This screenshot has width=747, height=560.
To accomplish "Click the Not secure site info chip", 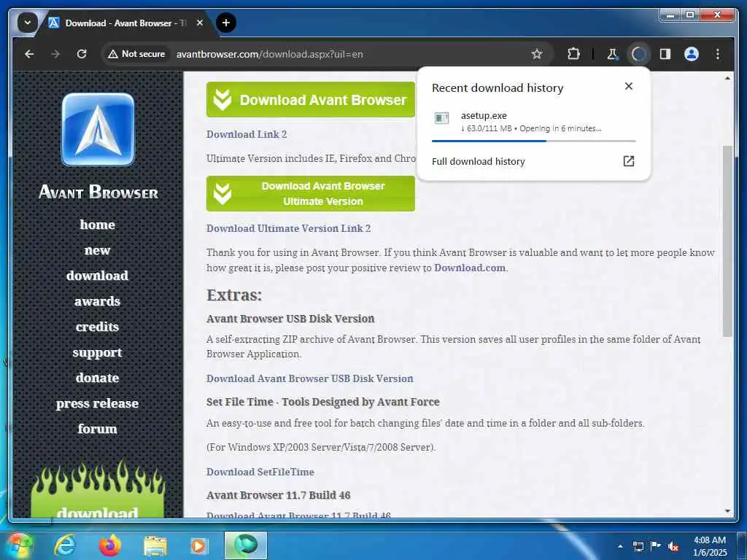I will pos(136,54).
